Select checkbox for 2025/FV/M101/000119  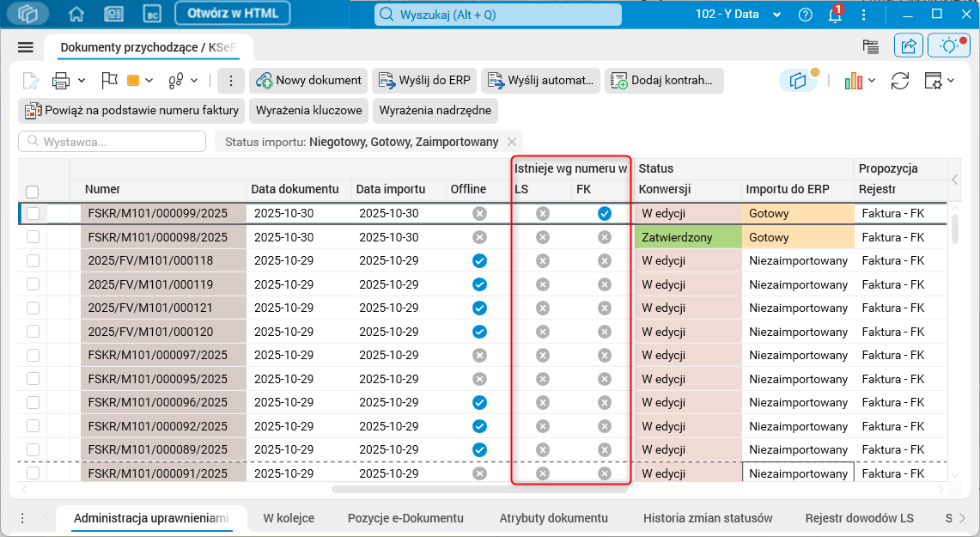[33, 284]
